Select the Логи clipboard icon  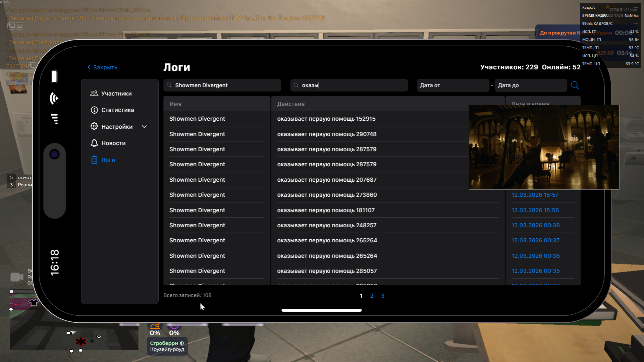94,160
